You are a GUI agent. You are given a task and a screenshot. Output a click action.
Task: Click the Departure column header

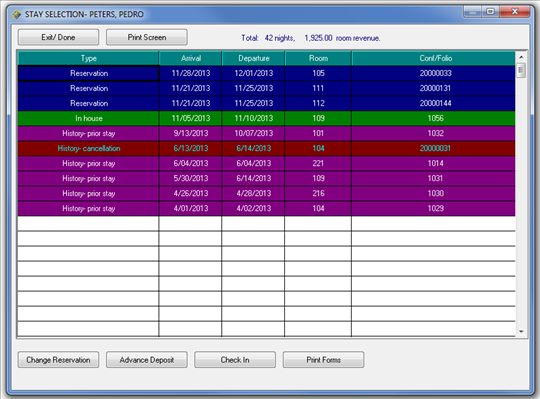[x=253, y=58]
